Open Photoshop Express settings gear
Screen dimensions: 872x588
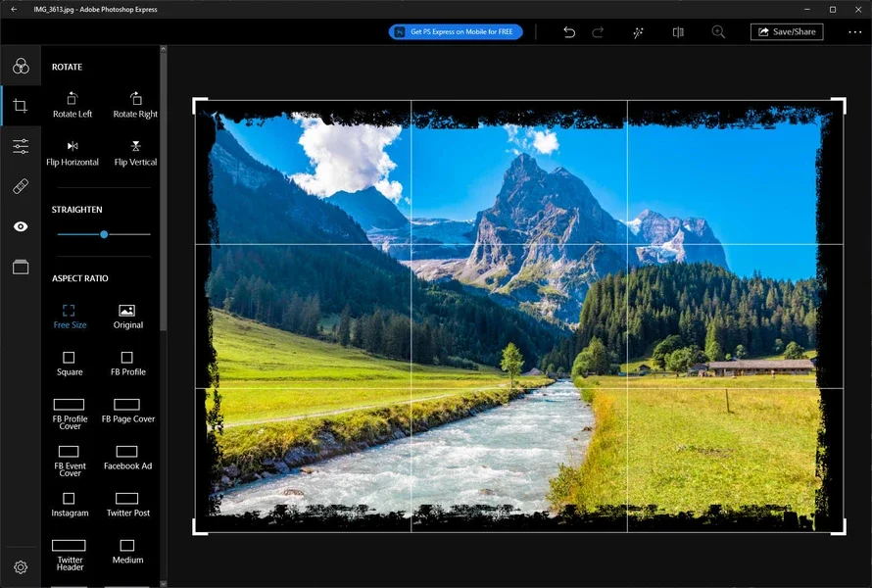point(21,566)
